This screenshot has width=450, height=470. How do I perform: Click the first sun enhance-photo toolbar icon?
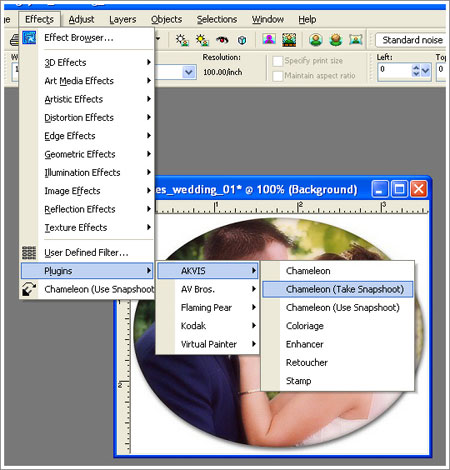pyautogui.click(x=182, y=40)
